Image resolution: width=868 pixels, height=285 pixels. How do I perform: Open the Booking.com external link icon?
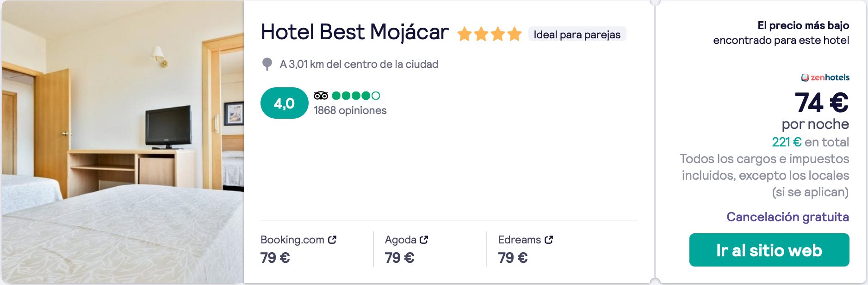[x=332, y=240]
